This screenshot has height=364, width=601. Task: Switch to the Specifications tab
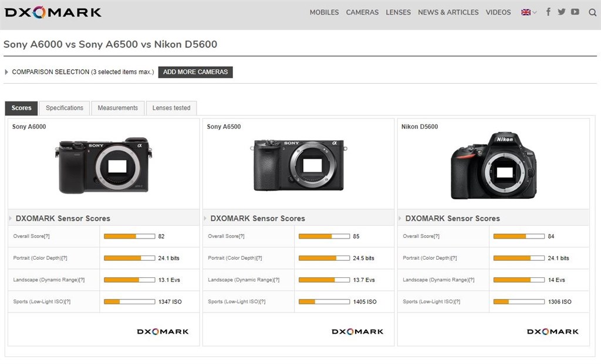(64, 108)
